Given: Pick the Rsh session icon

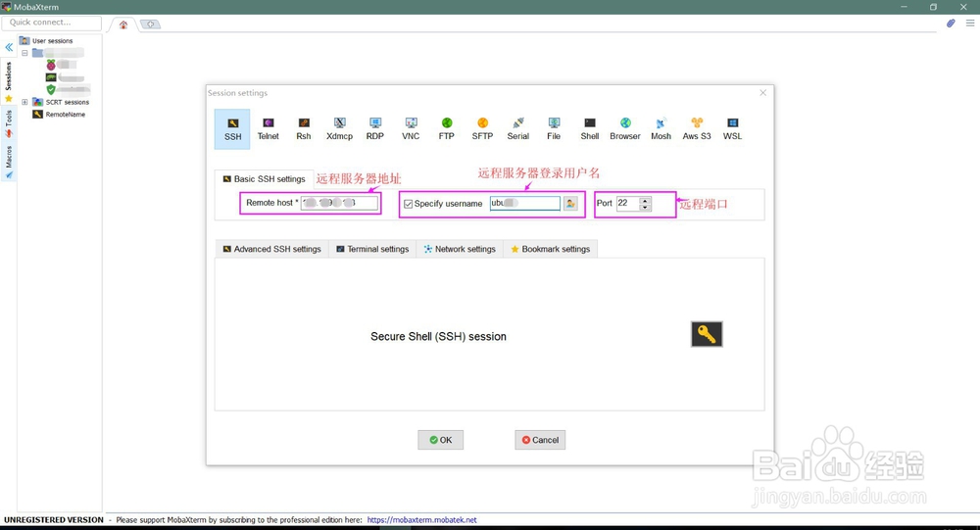Looking at the screenshot, I should pyautogui.click(x=304, y=128).
